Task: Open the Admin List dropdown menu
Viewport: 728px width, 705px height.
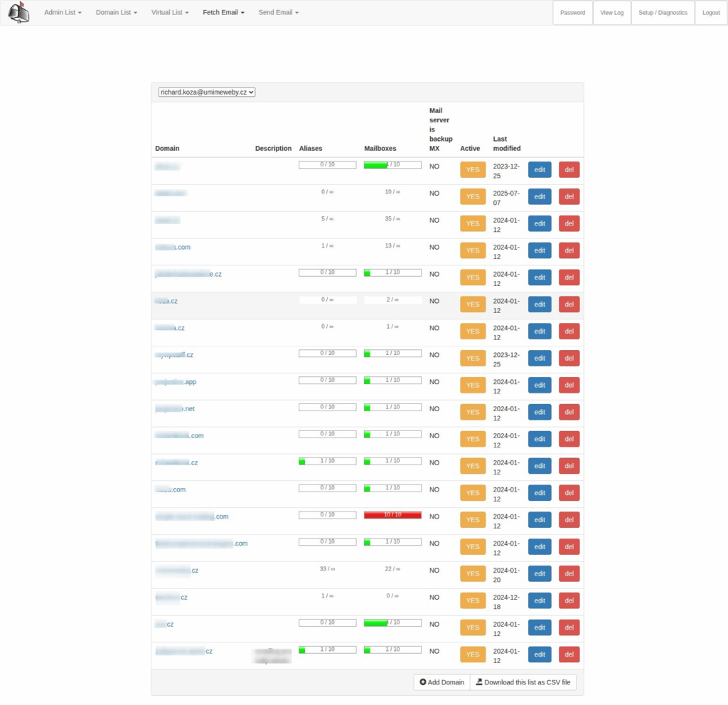Action: coord(63,13)
